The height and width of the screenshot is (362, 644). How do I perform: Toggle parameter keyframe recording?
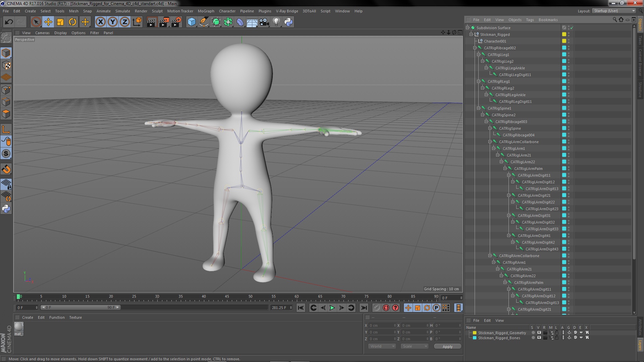point(436,308)
